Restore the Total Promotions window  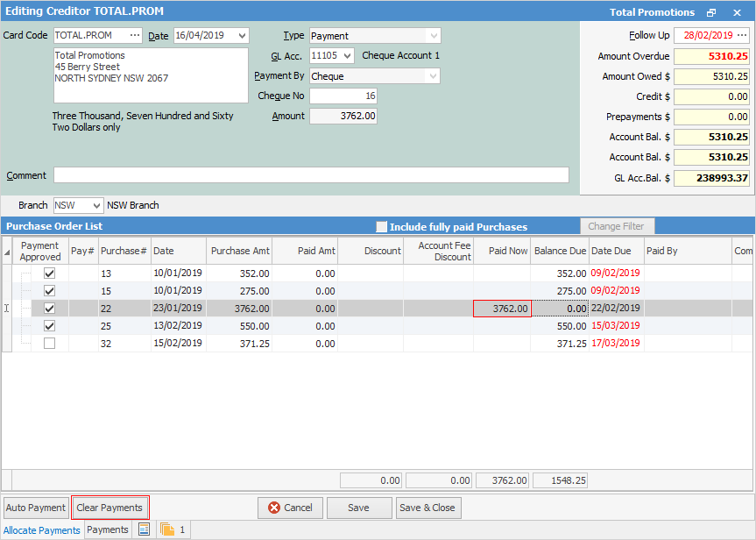point(711,12)
